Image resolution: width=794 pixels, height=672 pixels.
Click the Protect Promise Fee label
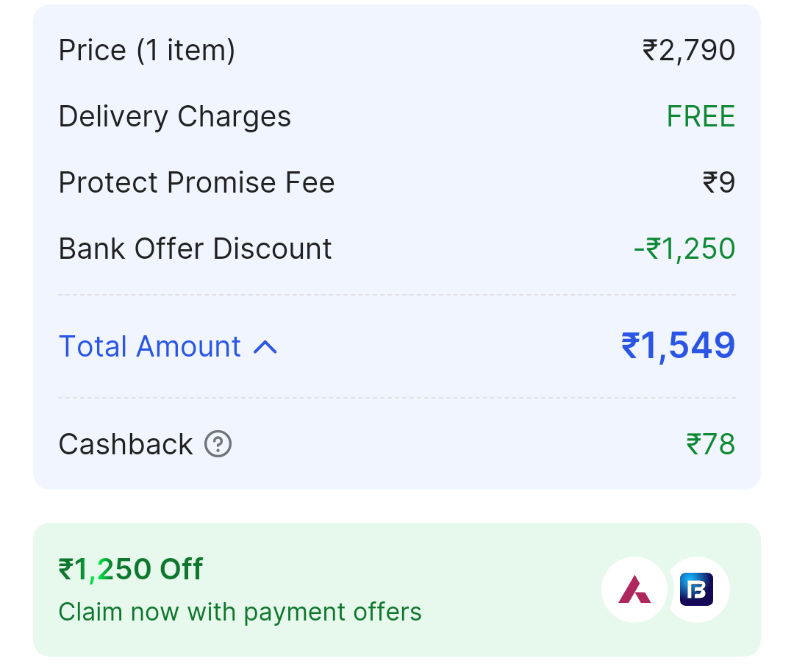point(196,182)
